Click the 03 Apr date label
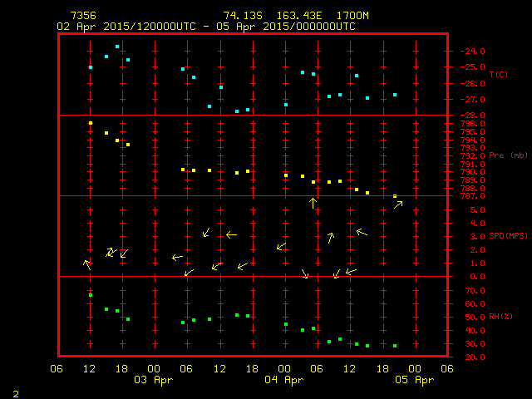 (154, 380)
